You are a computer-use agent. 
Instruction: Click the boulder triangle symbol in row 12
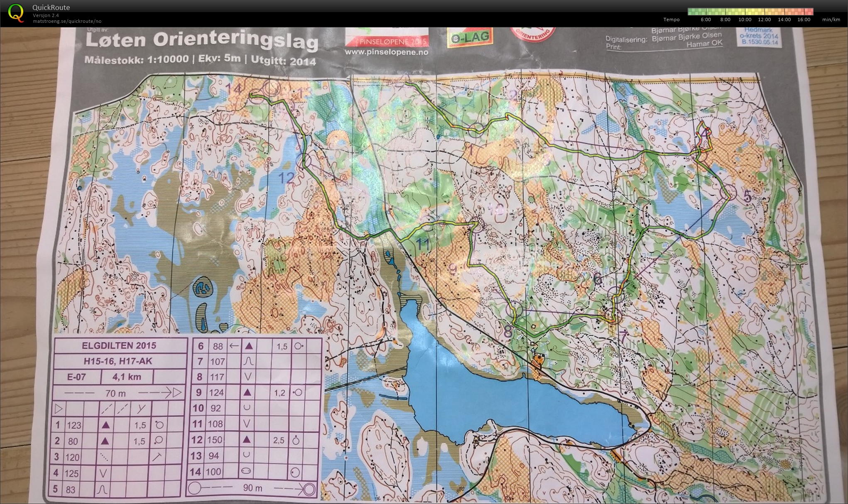coord(247,439)
